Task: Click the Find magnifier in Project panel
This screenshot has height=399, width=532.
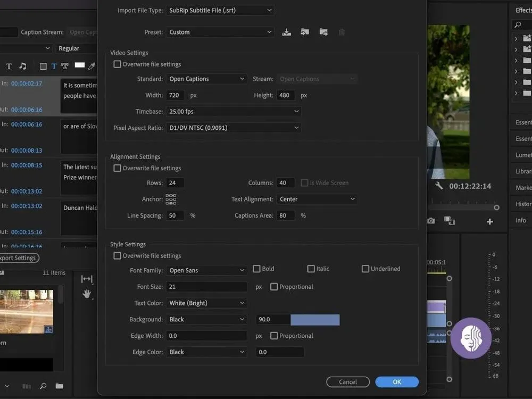Action: click(x=43, y=386)
